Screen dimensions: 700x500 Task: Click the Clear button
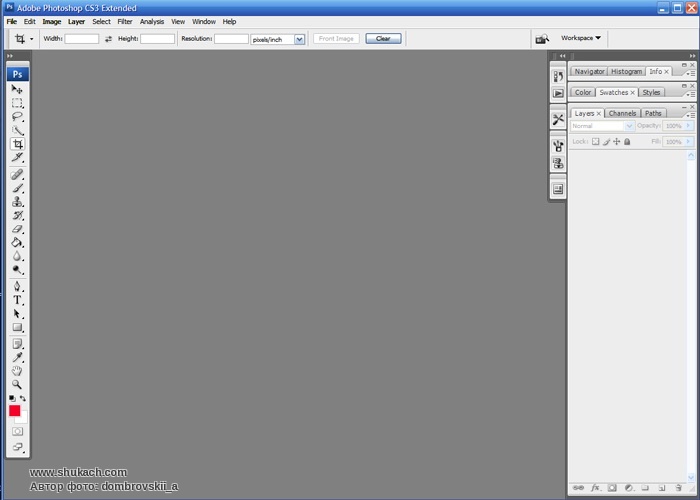tap(383, 38)
